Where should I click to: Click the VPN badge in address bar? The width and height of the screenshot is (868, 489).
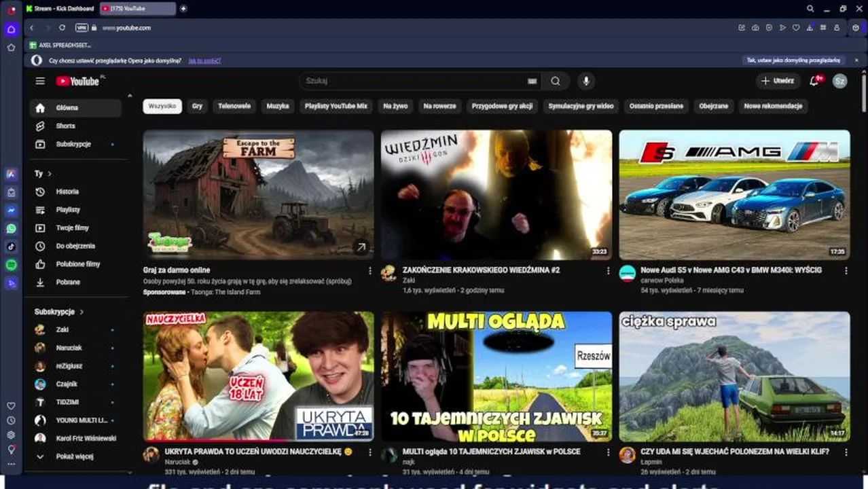click(x=82, y=28)
